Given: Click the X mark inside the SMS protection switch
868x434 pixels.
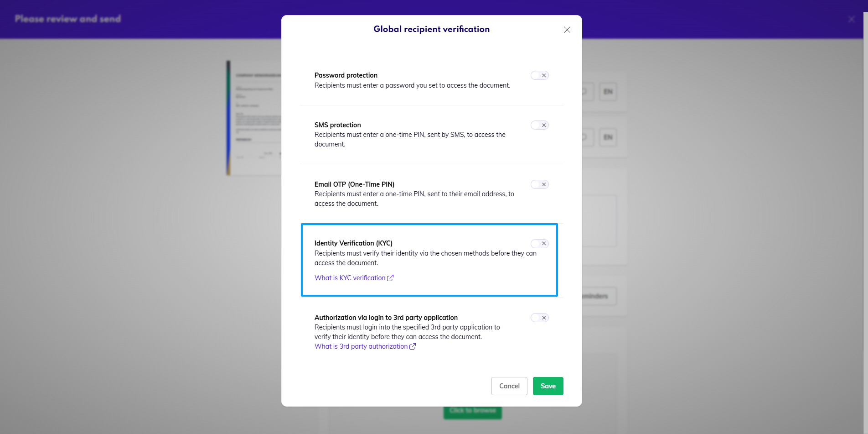Looking at the screenshot, I should click(543, 125).
